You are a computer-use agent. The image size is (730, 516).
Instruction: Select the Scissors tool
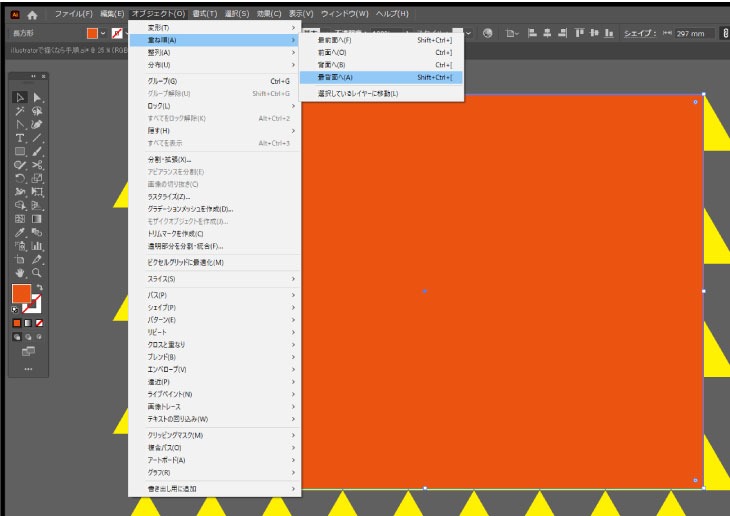[x=37, y=165]
